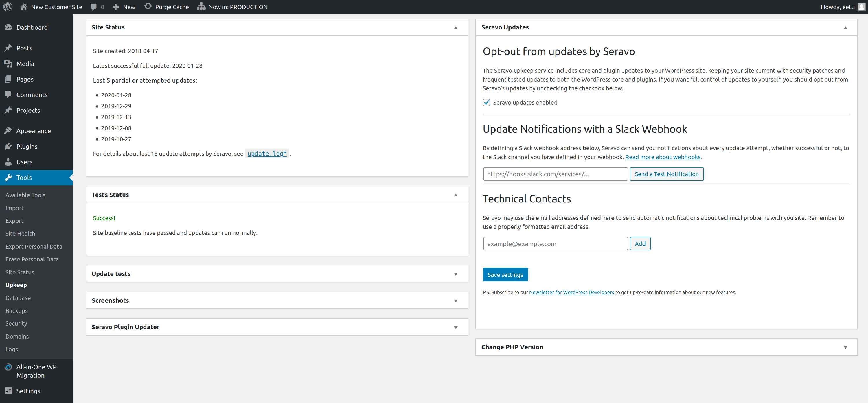The height and width of the screenshot is (403, 868).
Task: Expand the Seravo Plugin Updater panel
Action: pyautogui.click(x=456, y=327)
